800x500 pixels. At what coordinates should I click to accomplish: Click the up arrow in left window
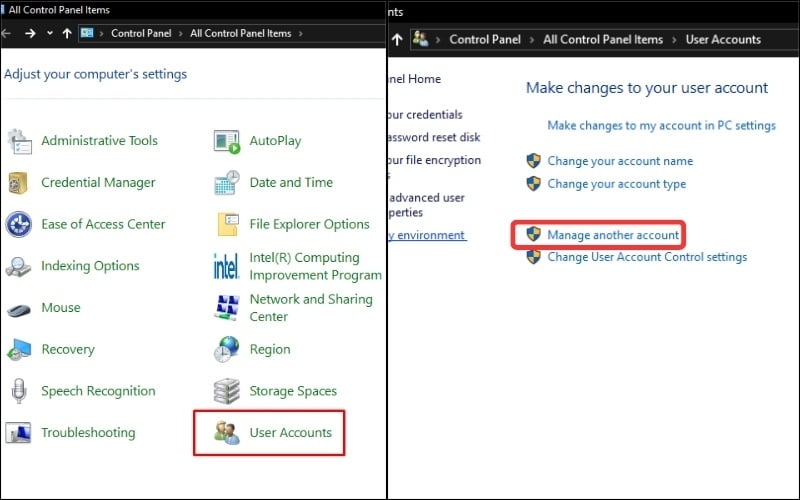click(x=67, y=34)
